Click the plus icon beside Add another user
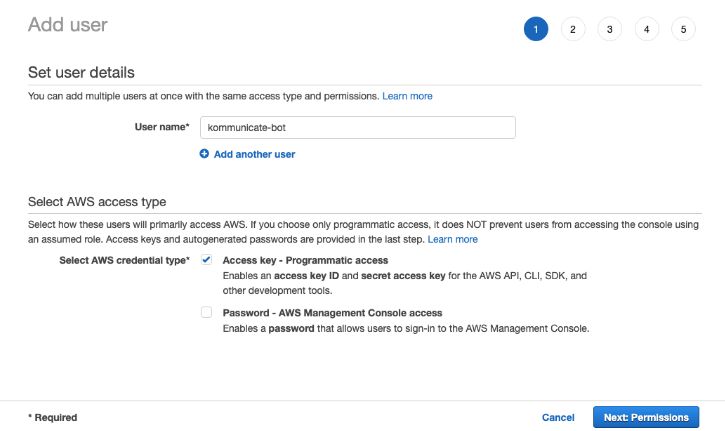The image size is (725, 431). click(x=204, y=155)
